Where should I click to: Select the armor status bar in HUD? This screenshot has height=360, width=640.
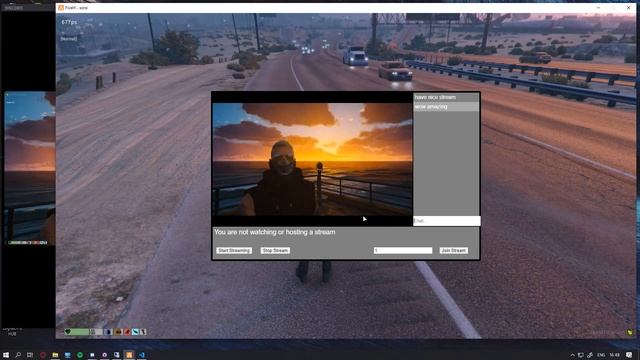pos(96,332)
